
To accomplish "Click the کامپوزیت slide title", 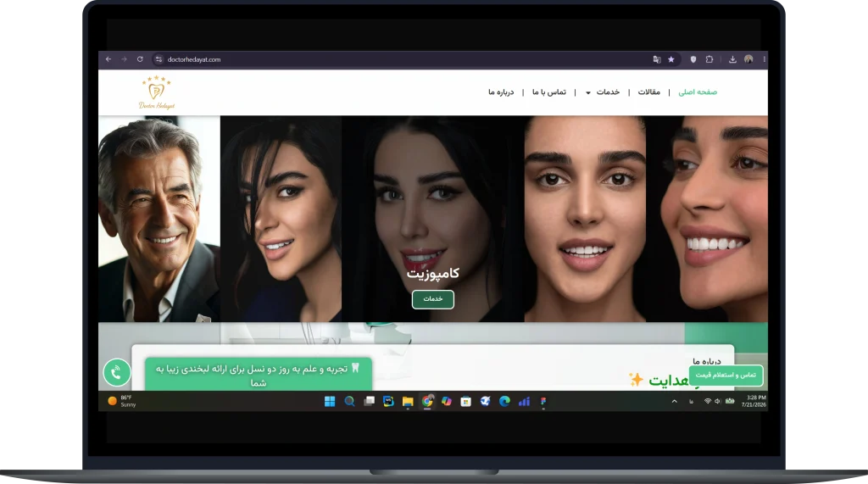I will 433,273.
